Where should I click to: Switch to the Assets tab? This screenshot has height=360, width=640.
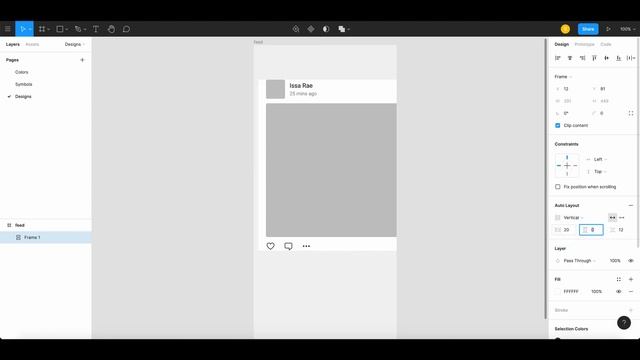pyautogui.click(x=32, y=44)
